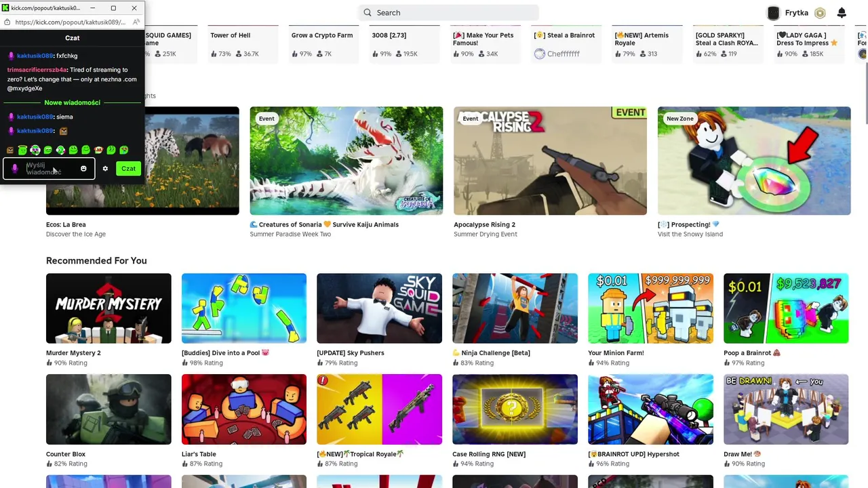868x488 pixels.
Task: Open Poop a Brainrot thumbnail
Action: (x=786, y=308)
